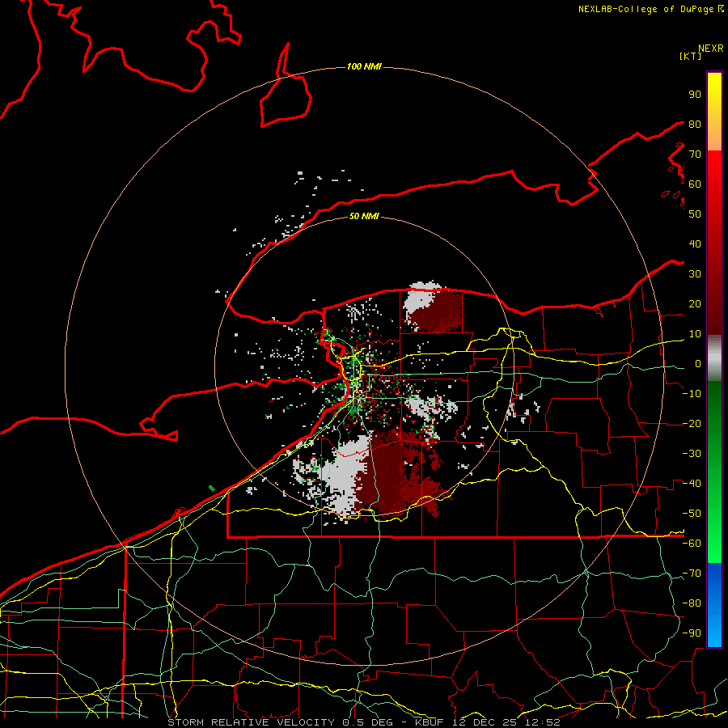Click the 70 value on the velocity scale
This screenshot has width=728, height=728.
tap(695, 154)
